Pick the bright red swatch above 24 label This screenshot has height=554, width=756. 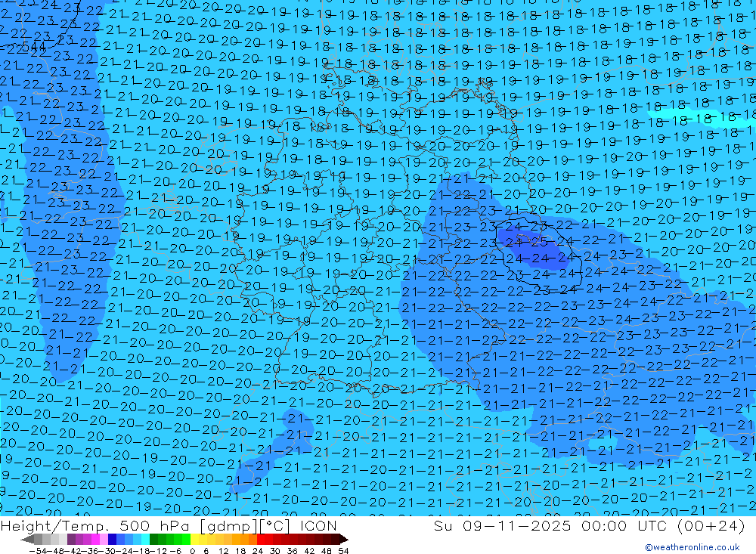pos(261,539)
